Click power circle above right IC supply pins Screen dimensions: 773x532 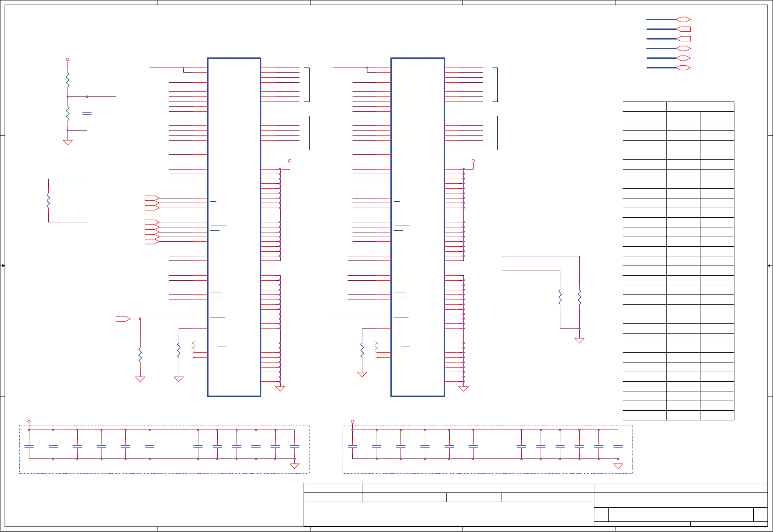473,161
